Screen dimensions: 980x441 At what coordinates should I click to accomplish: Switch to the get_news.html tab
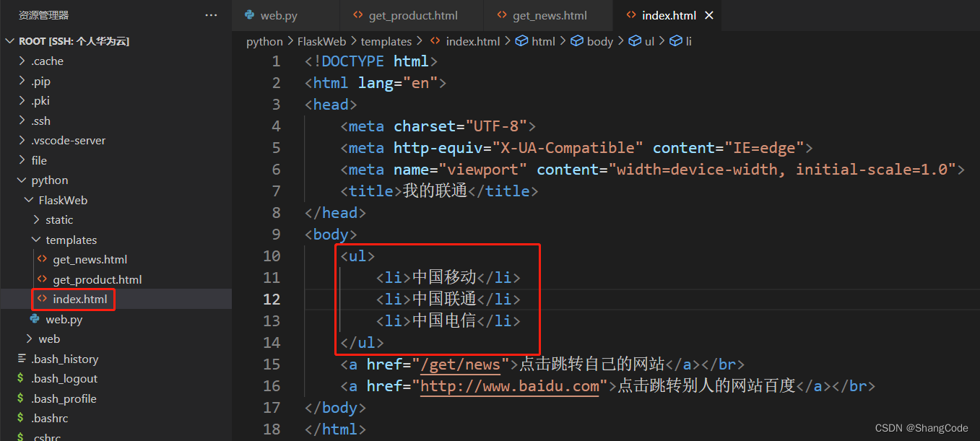coord(550,15)
